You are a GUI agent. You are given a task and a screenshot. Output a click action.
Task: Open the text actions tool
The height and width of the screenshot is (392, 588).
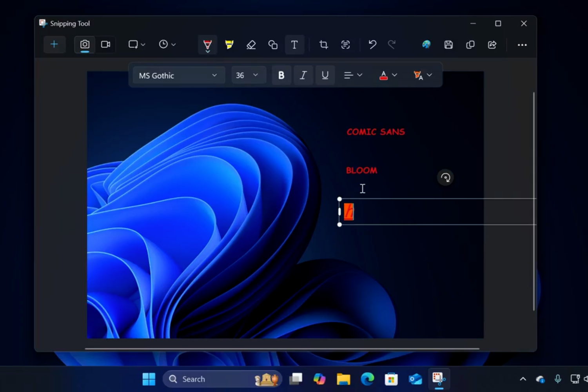[345, 45]
